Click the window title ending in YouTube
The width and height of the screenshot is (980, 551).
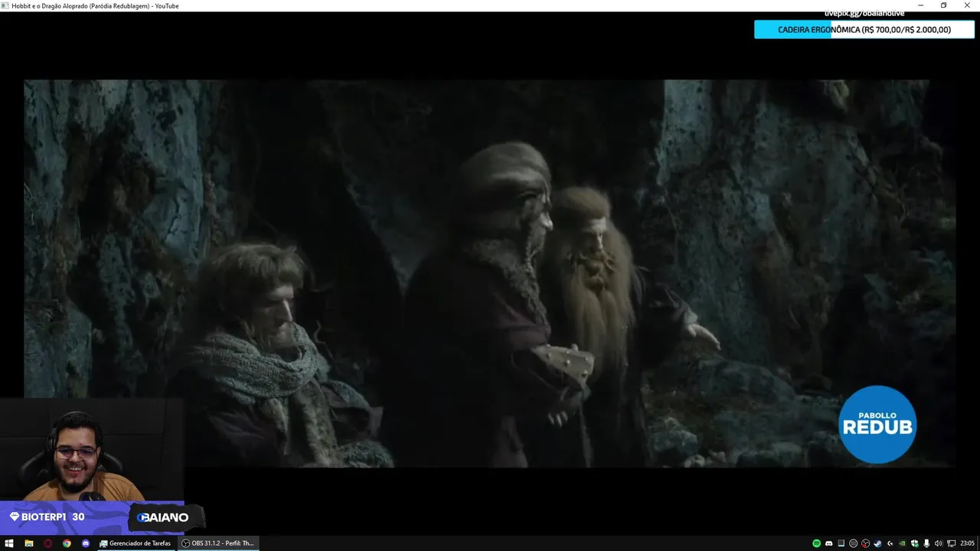[96, 6]
